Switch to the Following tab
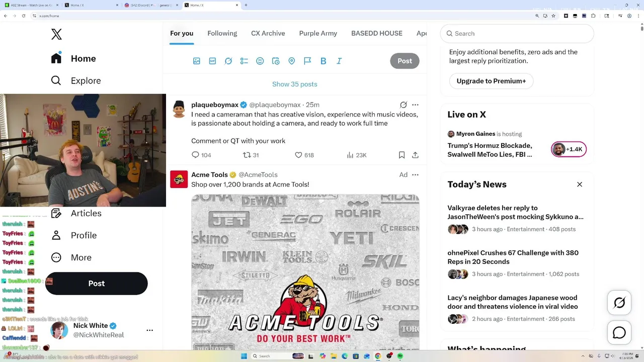The image size is (644, 362). click(x=222, y=33)
